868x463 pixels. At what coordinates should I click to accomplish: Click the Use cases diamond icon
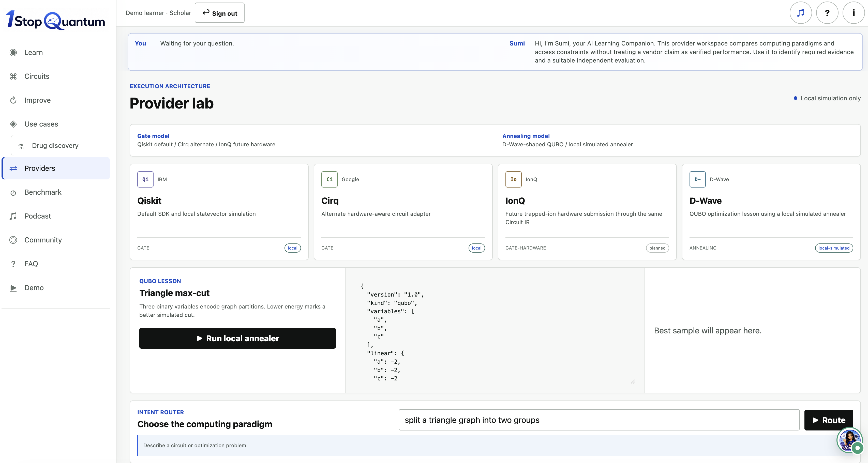coord(13,124)
